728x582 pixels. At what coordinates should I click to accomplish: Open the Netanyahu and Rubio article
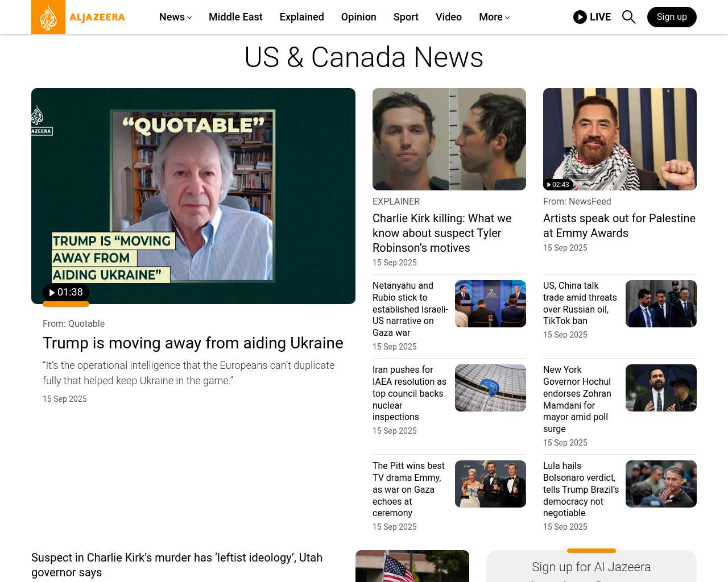click(410, 309)
